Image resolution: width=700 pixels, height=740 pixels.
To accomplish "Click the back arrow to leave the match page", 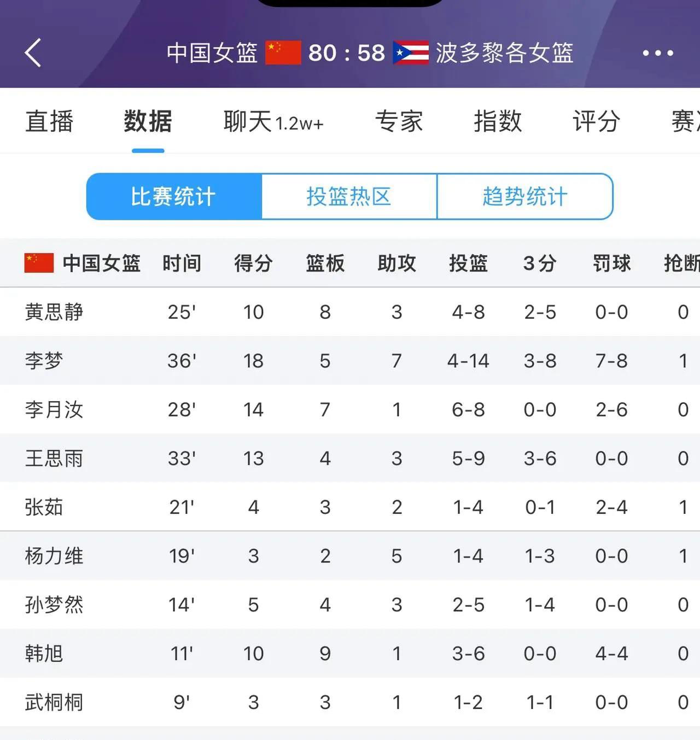I will [x=33, y=53].
